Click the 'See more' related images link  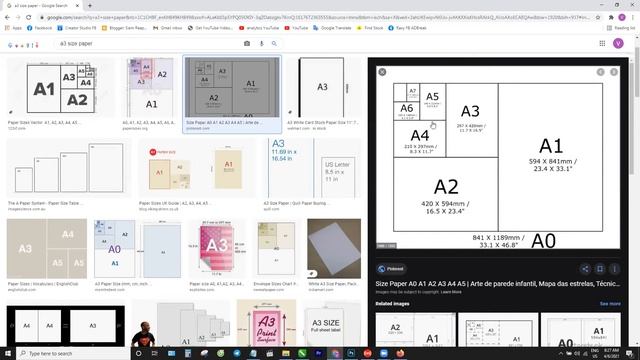coord(610,304)
